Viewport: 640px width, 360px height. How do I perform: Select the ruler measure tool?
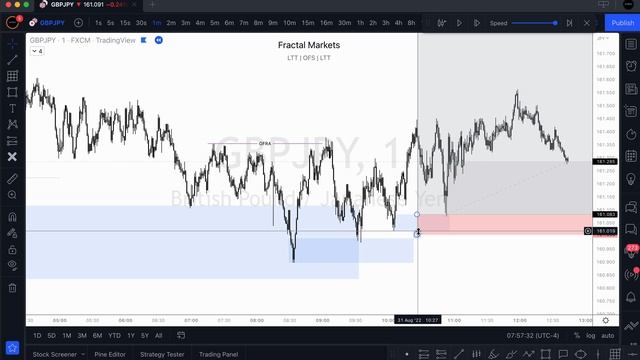[x=12, y=178]
